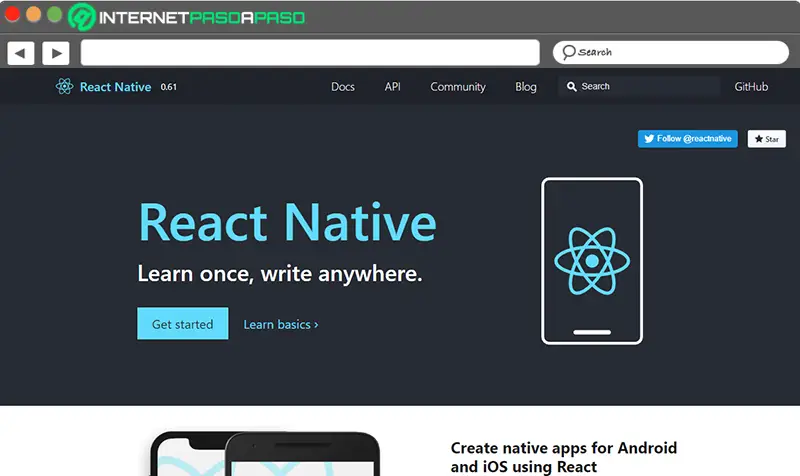This screenshot has width=800, height=476.
Task: Click the site Search input field
Action: click(x=639, y=86)
